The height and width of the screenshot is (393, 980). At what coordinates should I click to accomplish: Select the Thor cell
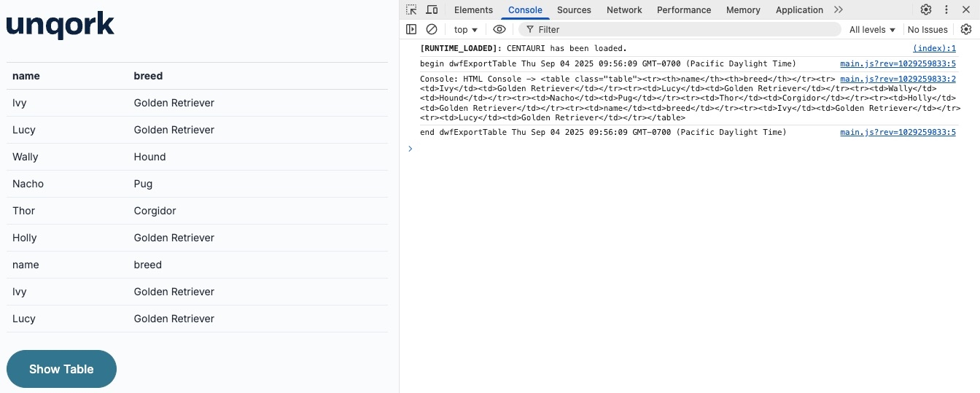click(x=24, y=211)
